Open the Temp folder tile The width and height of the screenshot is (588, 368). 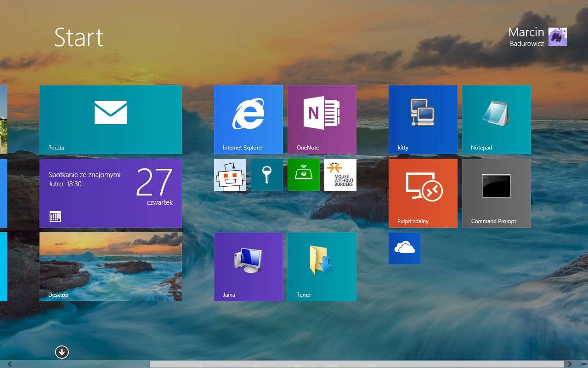(322, 267)
